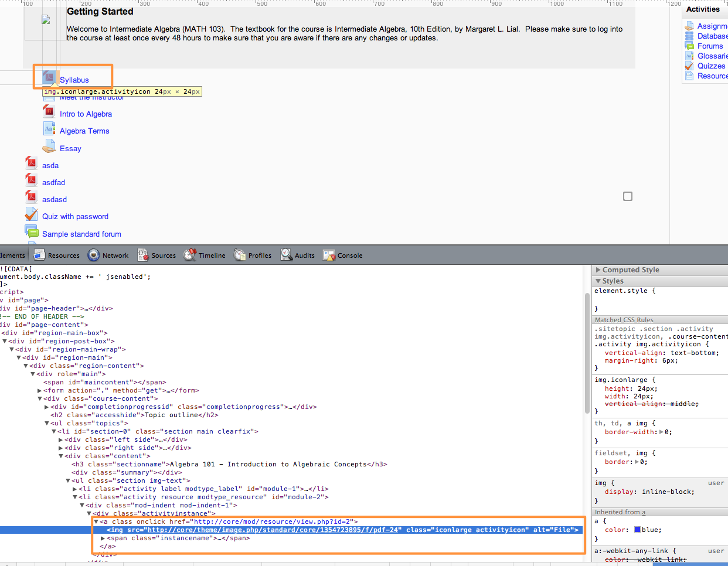Click the Getting Started heading

click(x=100, y=11)
